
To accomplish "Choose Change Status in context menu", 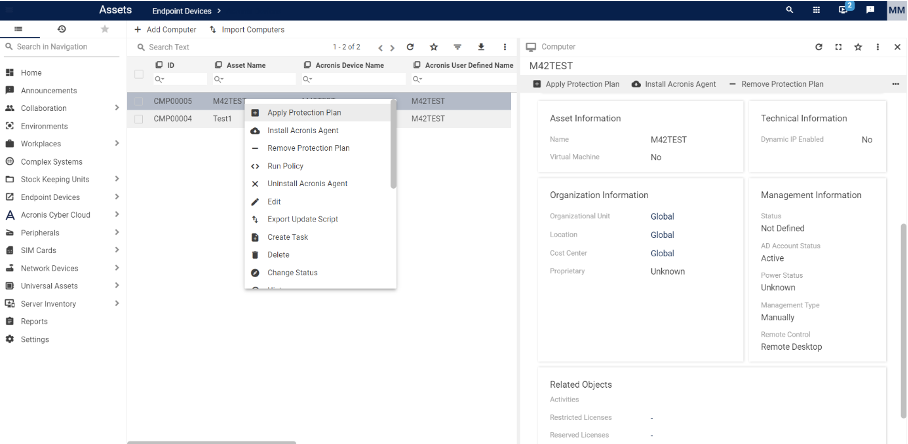I will point(317,273).
